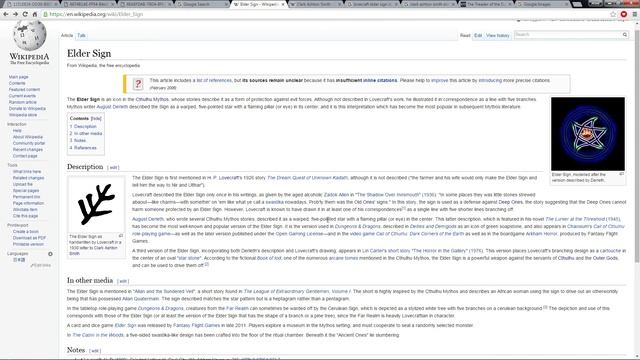This screenshot has width=640, height=360.
Task: Open Featured content sidebar link
Action: tap(24, 89)
